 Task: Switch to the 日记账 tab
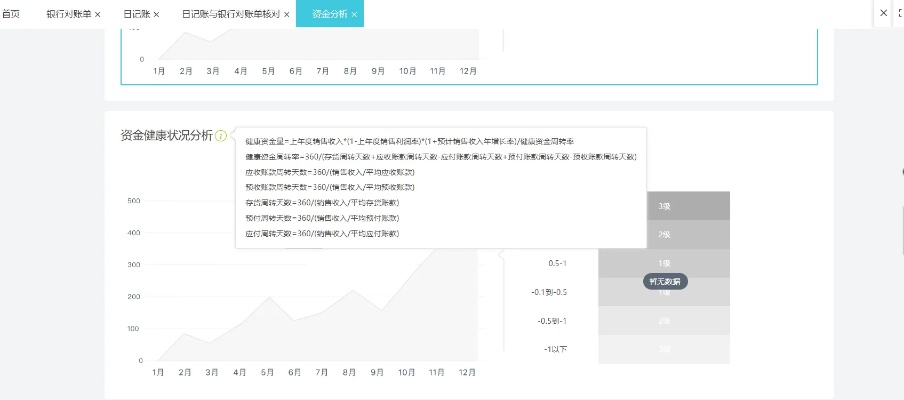tap(136, 14)
